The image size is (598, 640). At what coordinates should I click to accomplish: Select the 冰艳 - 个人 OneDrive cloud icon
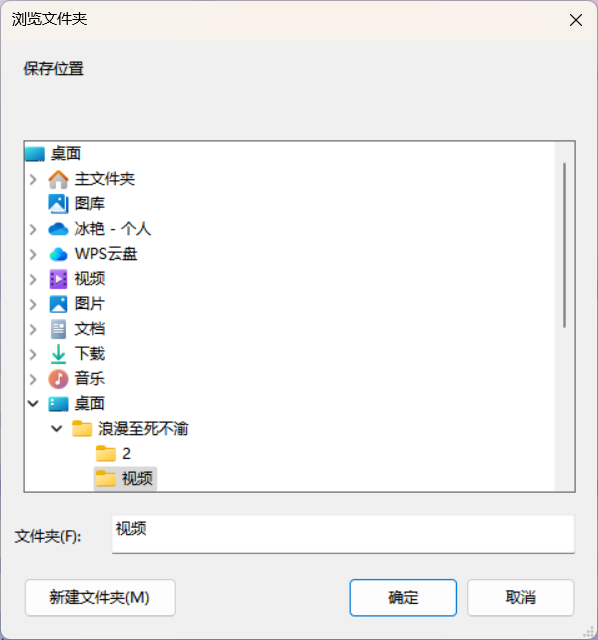(x=58, y=229)
